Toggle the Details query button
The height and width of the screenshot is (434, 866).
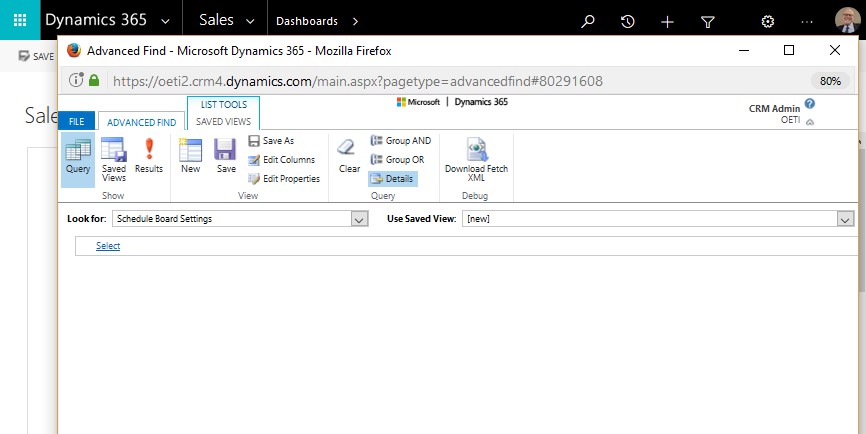[393, 178]
